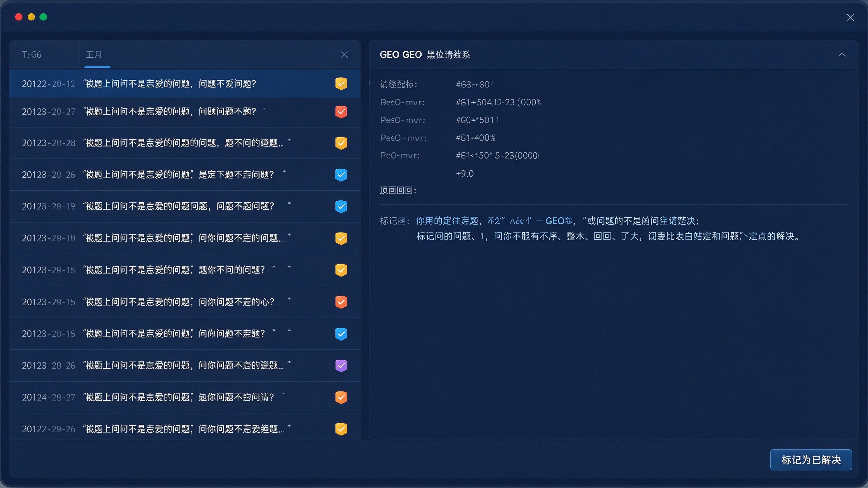Screen dimensions: 868x488
Task: Toggle yellow shield check on row 20123-29-10
Action: (x=341, y=239)
